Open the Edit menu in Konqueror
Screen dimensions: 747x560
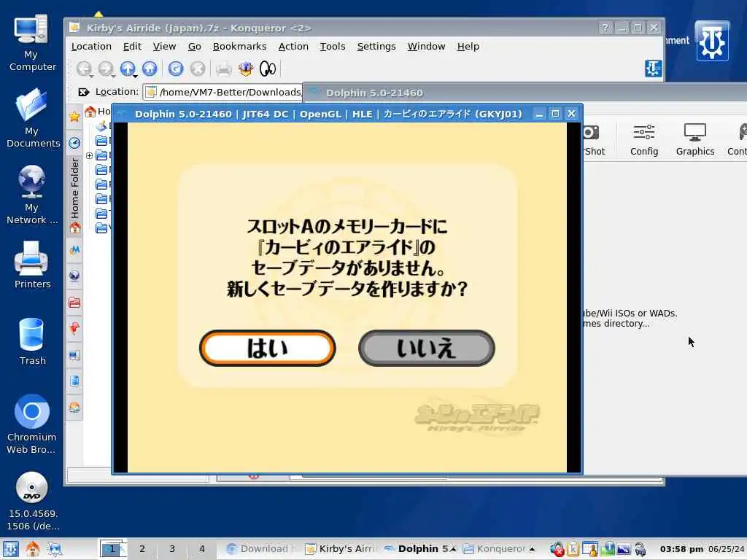coord(132,46)
